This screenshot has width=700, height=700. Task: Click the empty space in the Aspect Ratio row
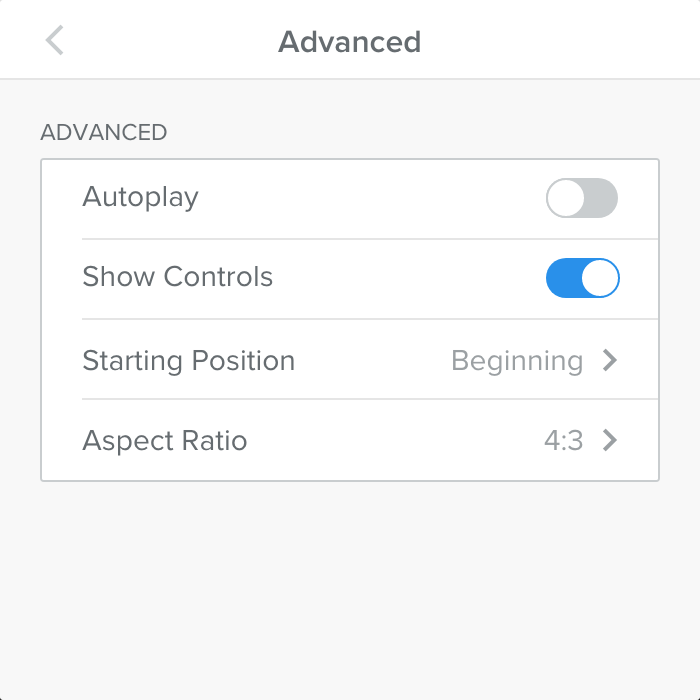(390, 440)
